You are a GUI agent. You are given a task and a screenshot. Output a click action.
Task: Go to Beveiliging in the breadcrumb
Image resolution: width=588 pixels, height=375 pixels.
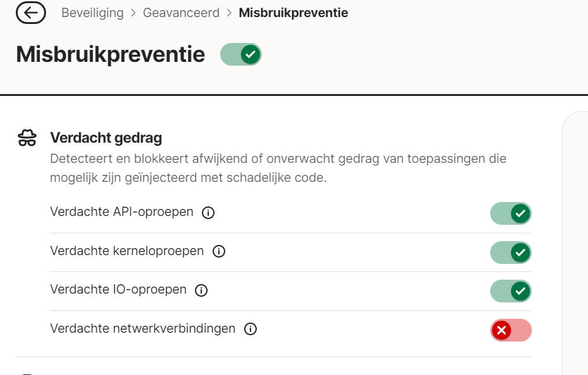pyautogui.click(x=92, y=13)
